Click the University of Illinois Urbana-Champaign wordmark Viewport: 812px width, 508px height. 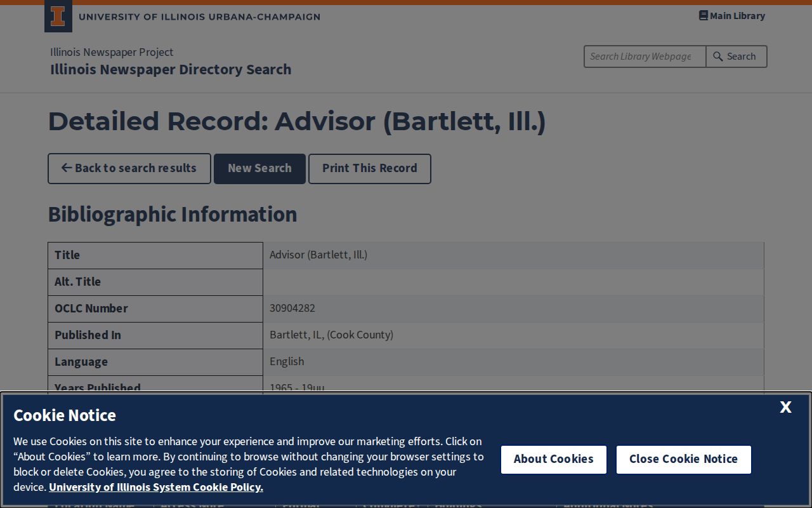click(x=199, y=17)
